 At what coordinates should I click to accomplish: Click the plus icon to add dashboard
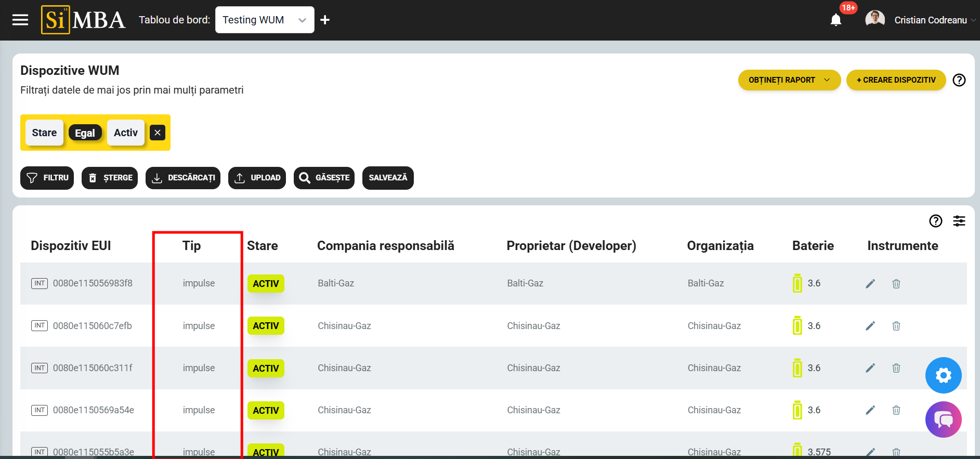coord(325,20)
